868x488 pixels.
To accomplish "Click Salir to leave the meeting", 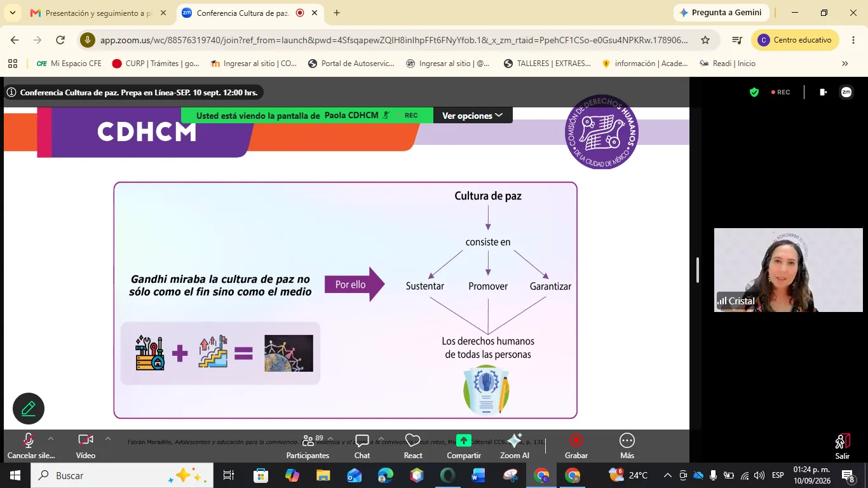I will (x=843, y=446).
